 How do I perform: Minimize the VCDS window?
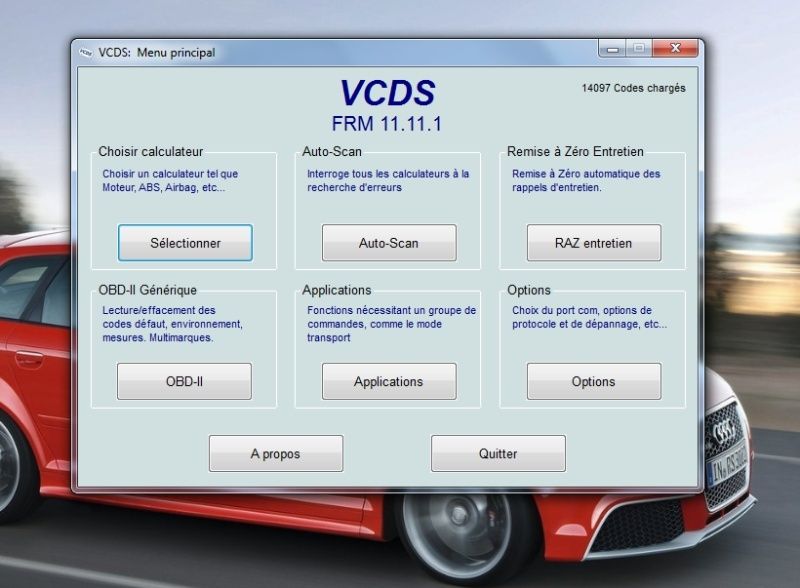click(612, 48)
